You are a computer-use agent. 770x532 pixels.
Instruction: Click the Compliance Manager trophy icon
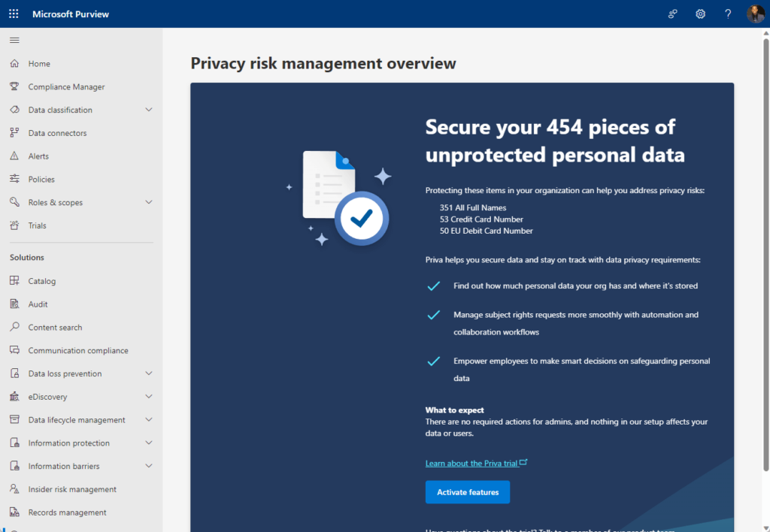14,86
